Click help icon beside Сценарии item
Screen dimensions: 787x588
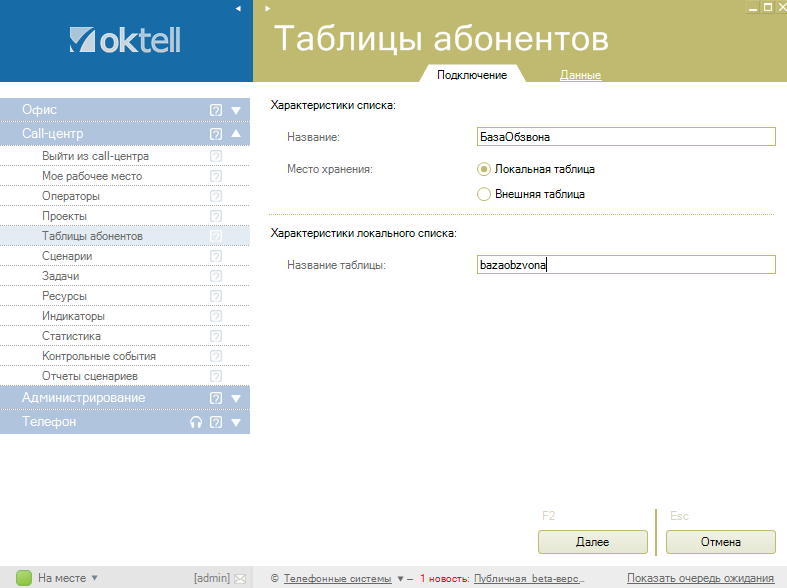click(x=216, y=256)
